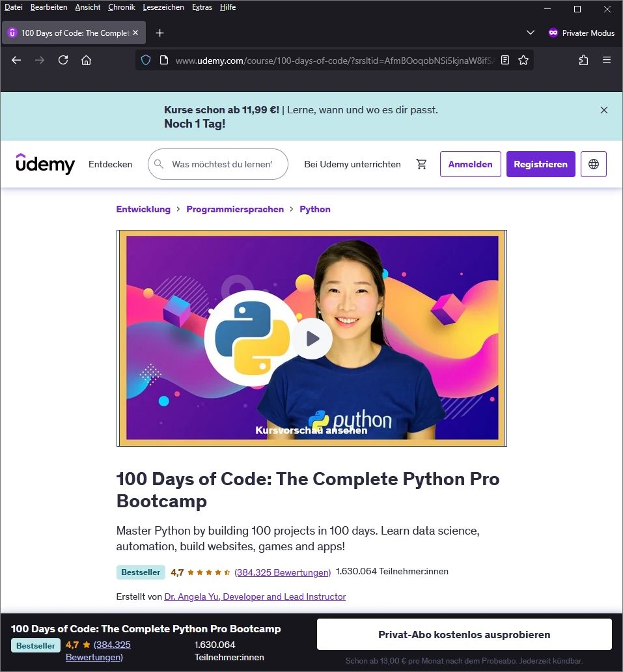Image resolution: width=623 pixels, height=672 pixels.
Task: Toggle reader view in address bar
Action: 505,61
